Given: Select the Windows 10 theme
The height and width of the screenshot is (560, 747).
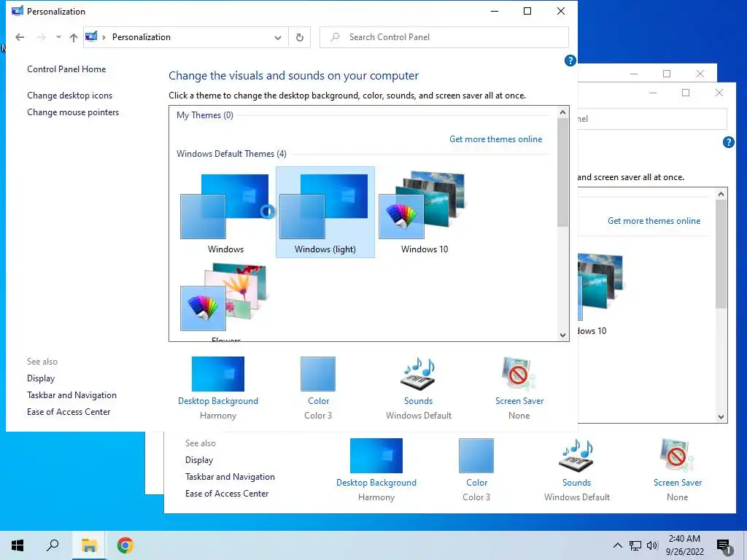Looking at the screenshot, I should (425, 213).
